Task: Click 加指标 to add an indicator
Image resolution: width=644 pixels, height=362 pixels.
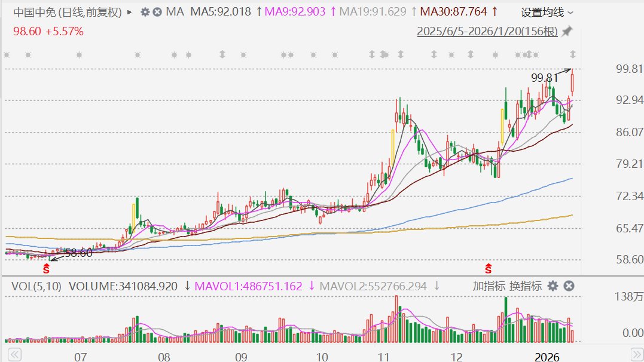Action: pyautogui.click(x=489, y=286)
